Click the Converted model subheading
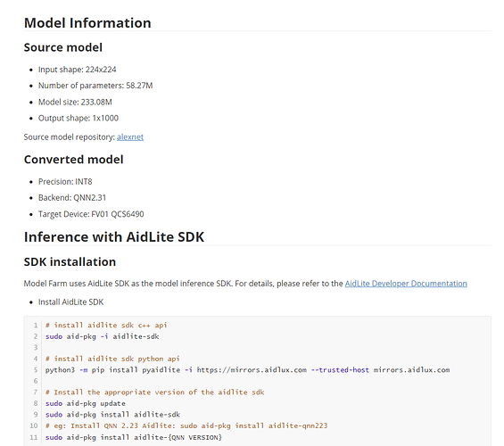This screenshot has height=446, width=504. coord(74,160)
